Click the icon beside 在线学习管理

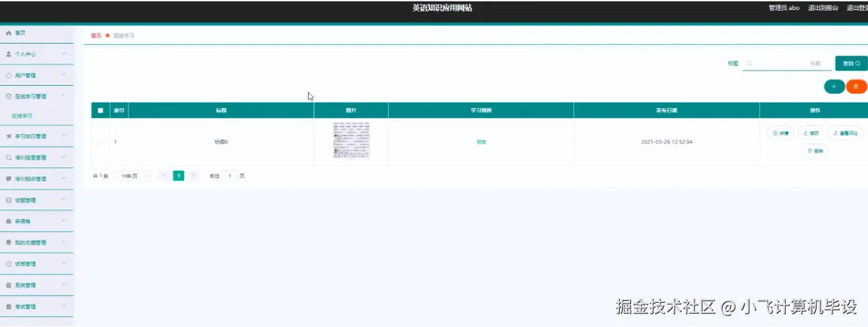(9, 96)
